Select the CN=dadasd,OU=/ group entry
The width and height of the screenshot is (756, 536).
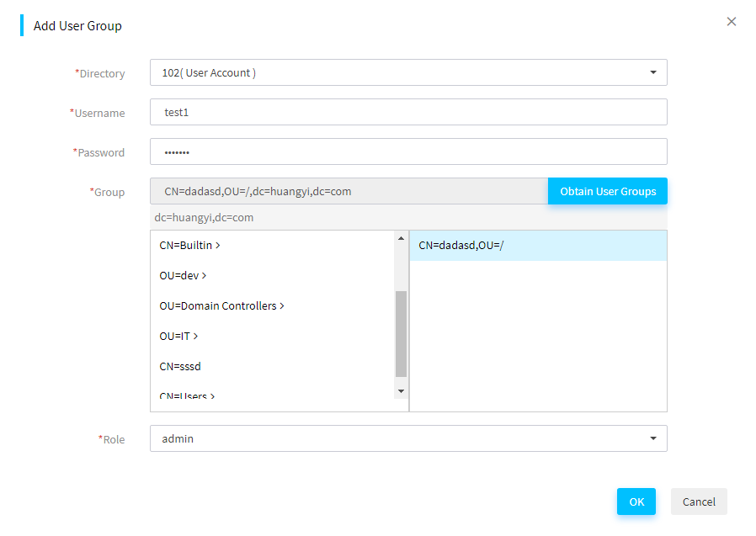click(x=538, y=246)
